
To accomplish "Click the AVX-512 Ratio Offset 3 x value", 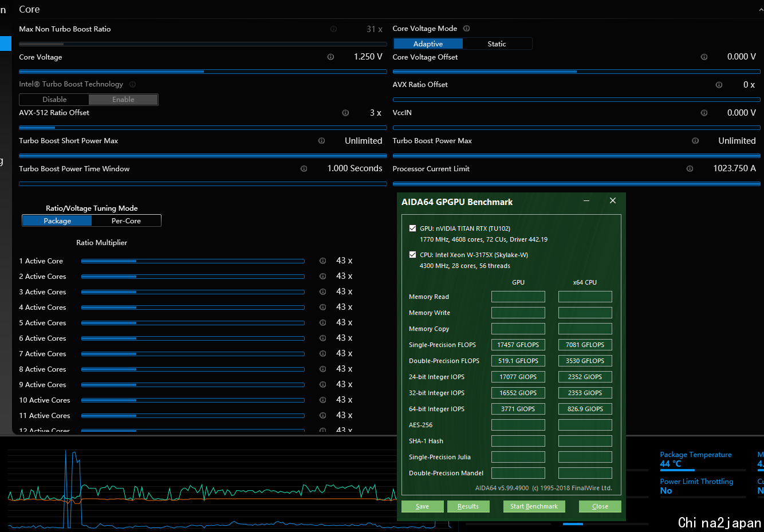I will (376, 113).
